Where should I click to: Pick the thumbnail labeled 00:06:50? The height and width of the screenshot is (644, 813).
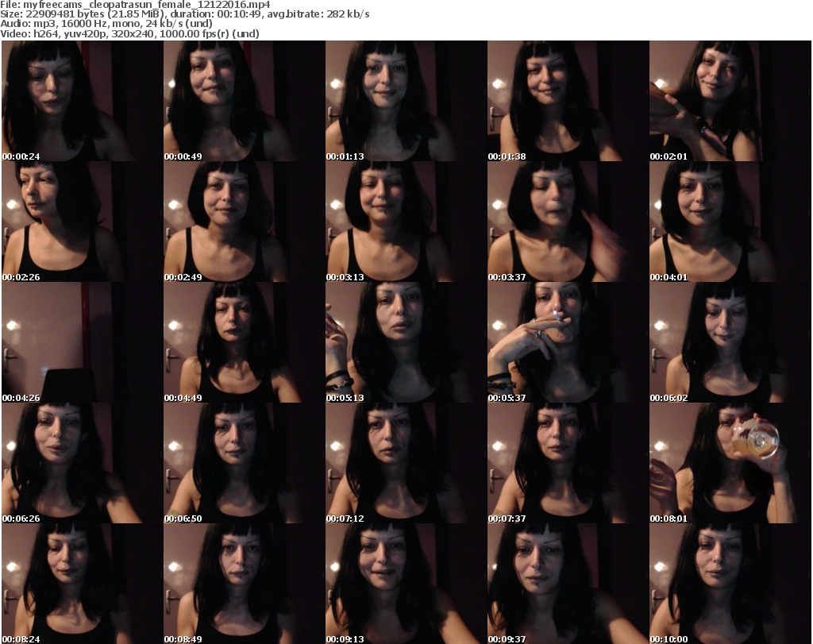coord(245,463)
